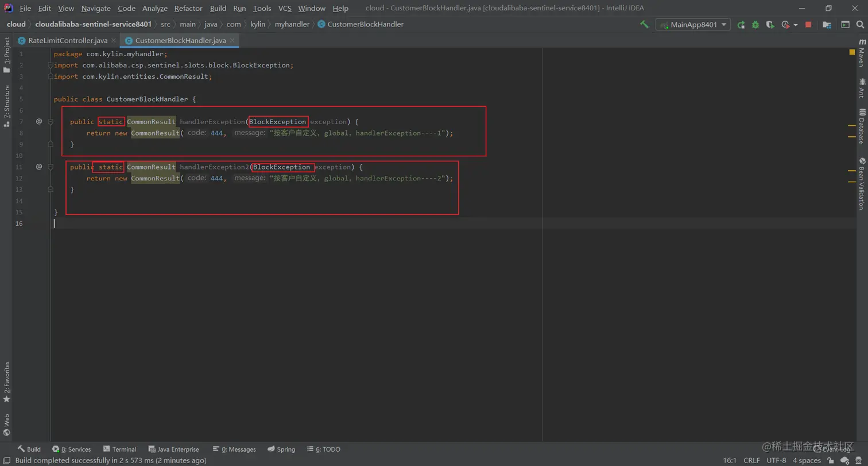Open the Refactor menu

(x=188, y=8)
